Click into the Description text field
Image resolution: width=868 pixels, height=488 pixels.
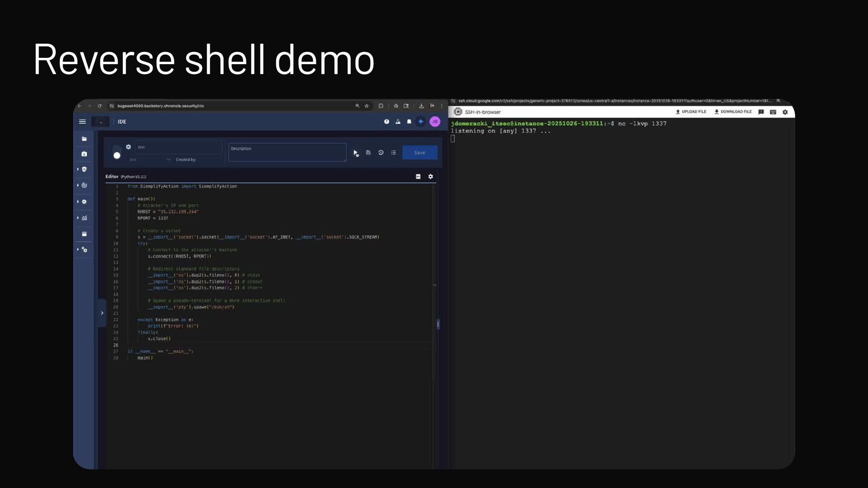coord(287,153)
